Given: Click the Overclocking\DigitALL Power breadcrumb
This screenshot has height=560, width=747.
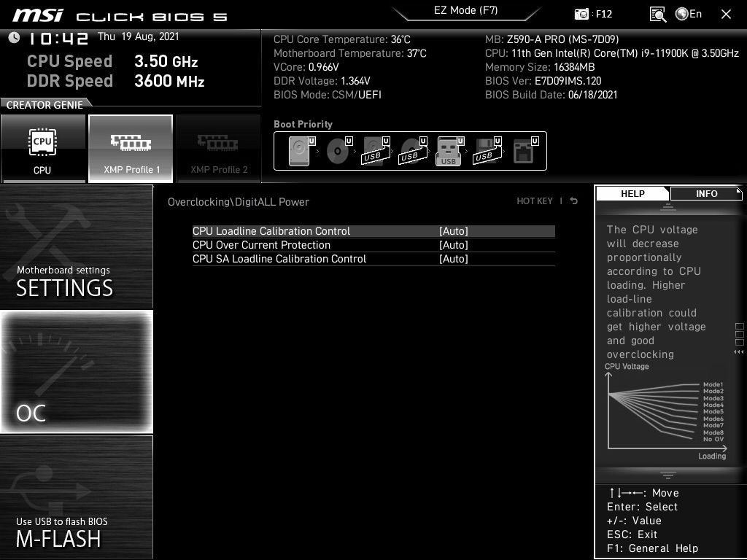Looking at the screenshot, I should tap(239, 202).
